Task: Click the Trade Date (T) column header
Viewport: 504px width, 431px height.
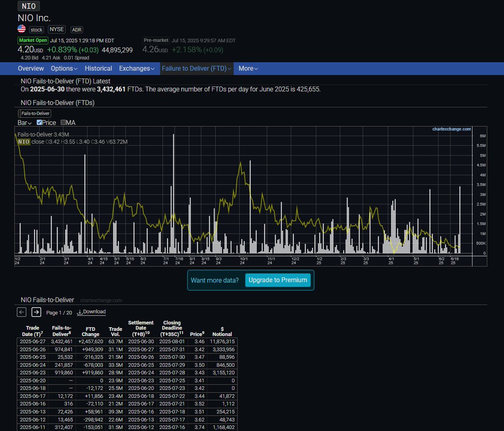Action: point(32,331)
